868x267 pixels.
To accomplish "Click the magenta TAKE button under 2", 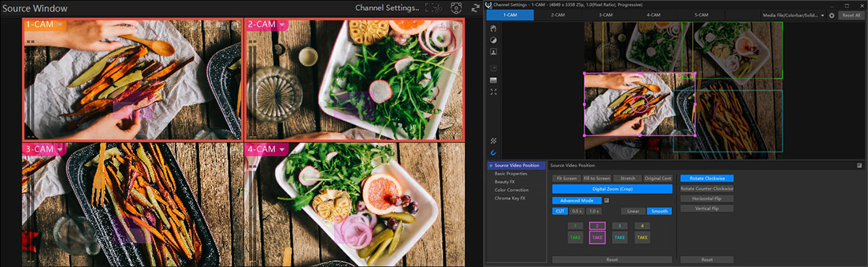I will (x=597, y=237).
